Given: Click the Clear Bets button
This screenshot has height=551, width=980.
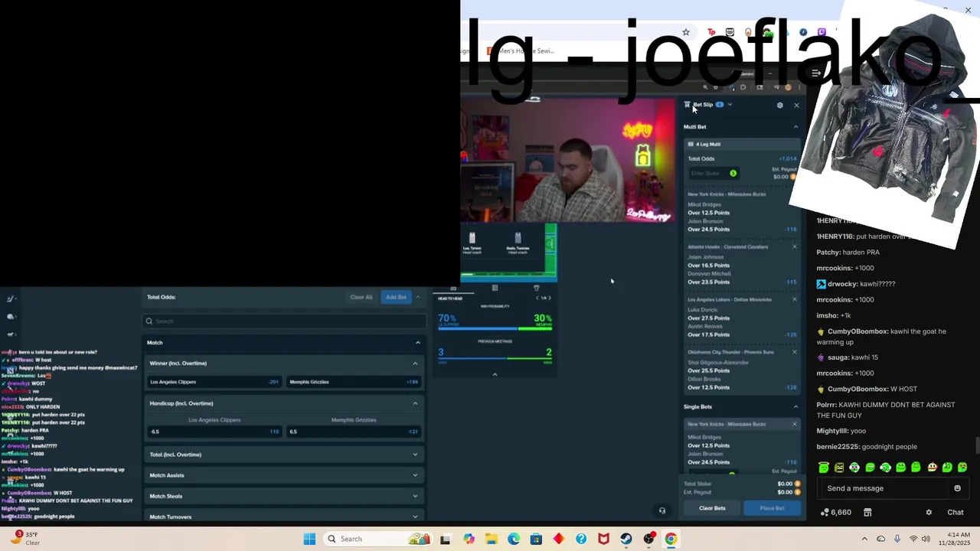Looking at the screenshot, I should (712, 508).
